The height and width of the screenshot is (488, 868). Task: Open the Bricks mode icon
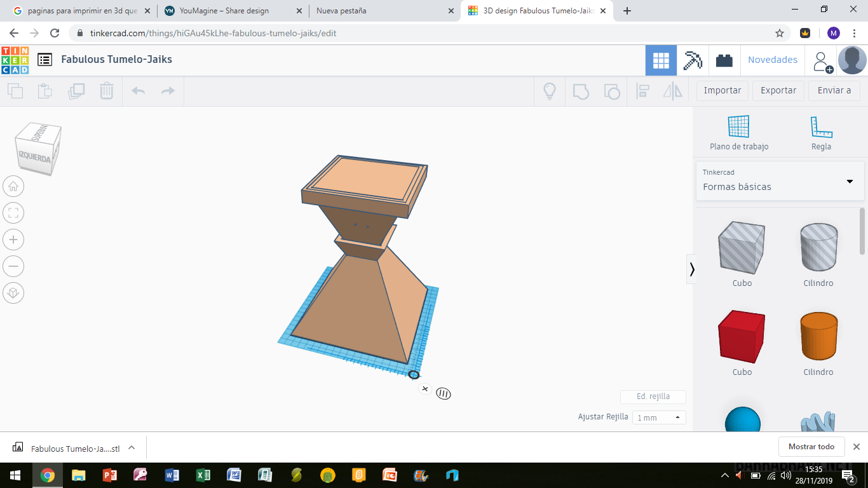[724, 60]
